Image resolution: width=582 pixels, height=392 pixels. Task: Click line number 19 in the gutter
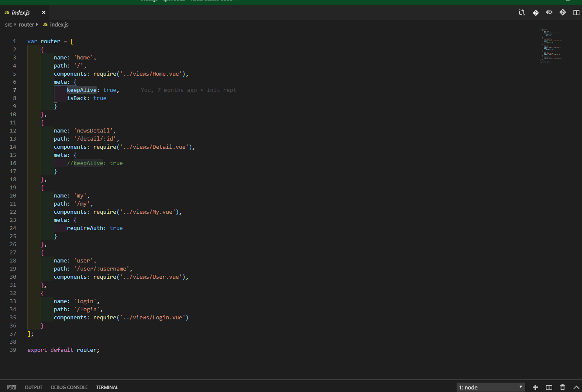pos(13,188)
